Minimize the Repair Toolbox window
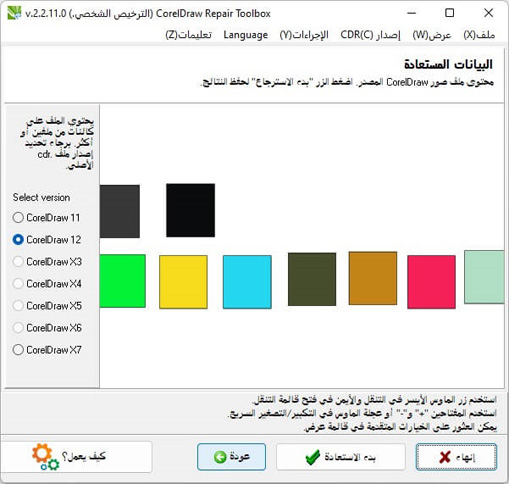Viewport: 509px width, 484px height. tap(412, 13)
